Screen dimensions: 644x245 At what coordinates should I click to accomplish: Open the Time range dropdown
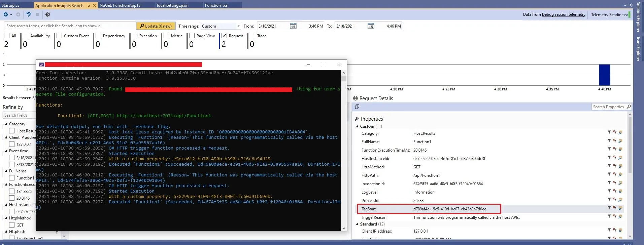pos(238,26)
